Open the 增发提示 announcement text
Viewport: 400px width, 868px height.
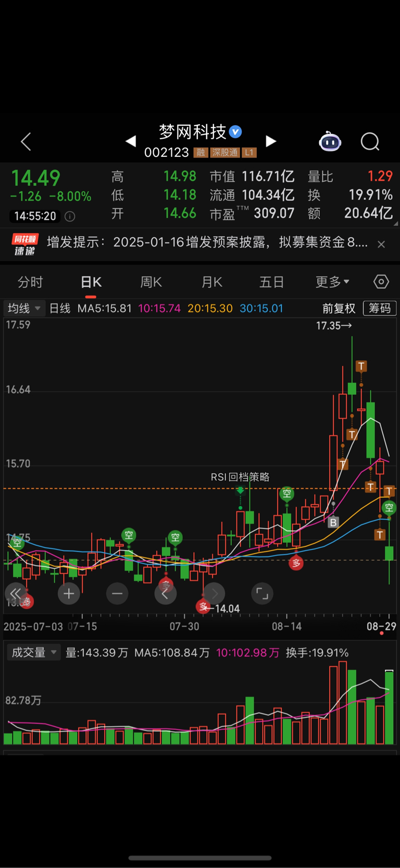[207, 242]
